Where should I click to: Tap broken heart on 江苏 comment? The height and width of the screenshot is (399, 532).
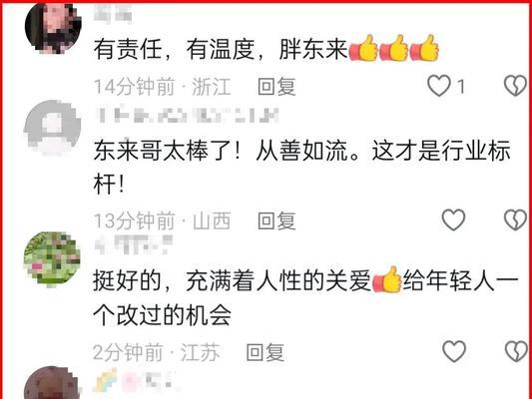pos(516,351)
